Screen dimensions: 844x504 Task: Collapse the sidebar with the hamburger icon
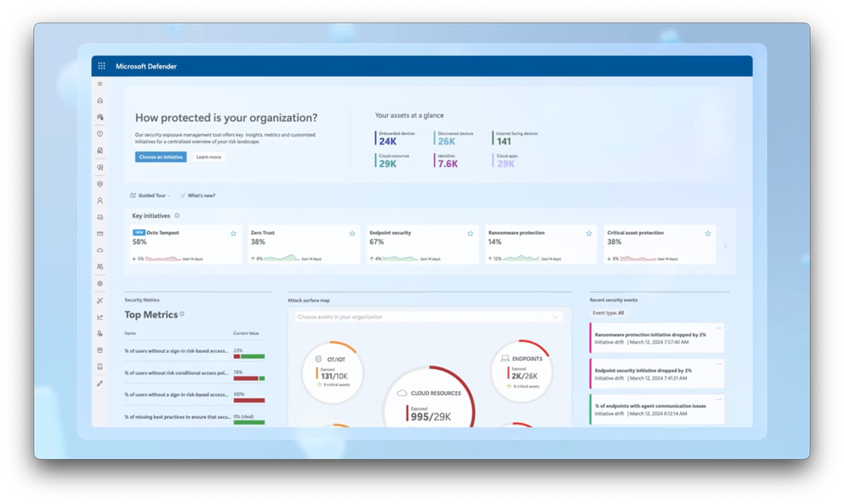coord(101,84)
